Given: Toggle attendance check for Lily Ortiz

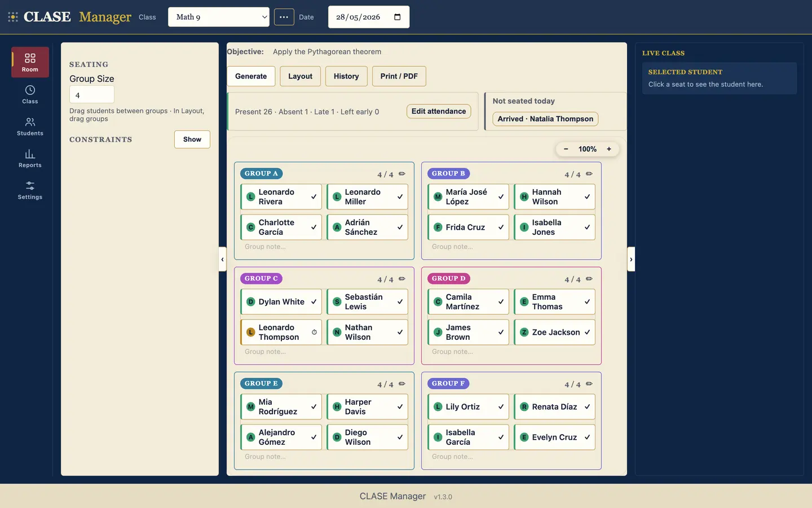Looking at the screenshot, I should point(501,407).
